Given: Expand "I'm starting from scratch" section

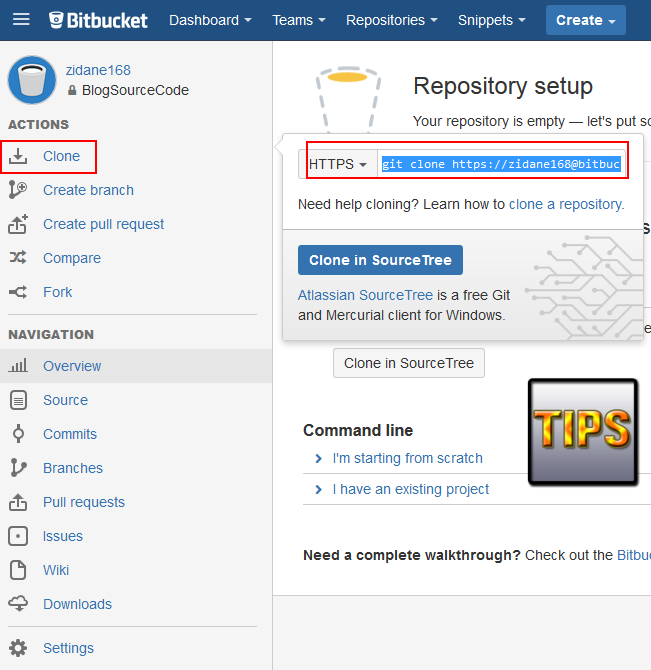Looking at the screenshot, I should click(x=408, y=458).
